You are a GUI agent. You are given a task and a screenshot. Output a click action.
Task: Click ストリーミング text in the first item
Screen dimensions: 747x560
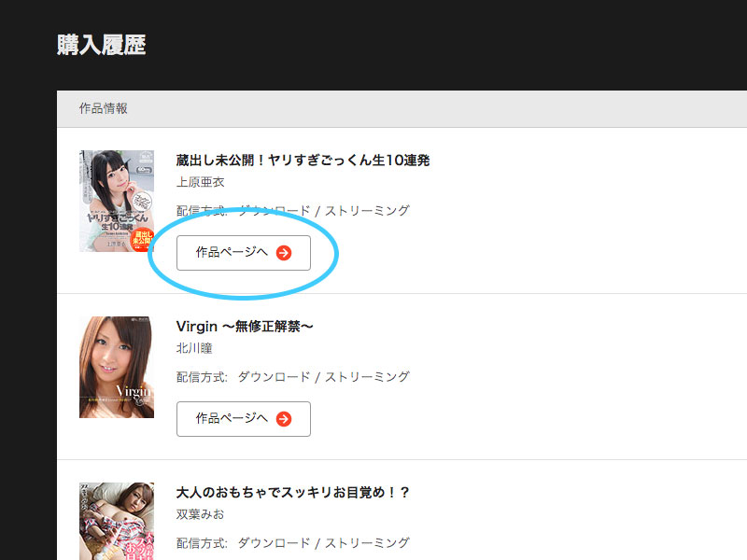pyautogui.click(x=367, y=211)
